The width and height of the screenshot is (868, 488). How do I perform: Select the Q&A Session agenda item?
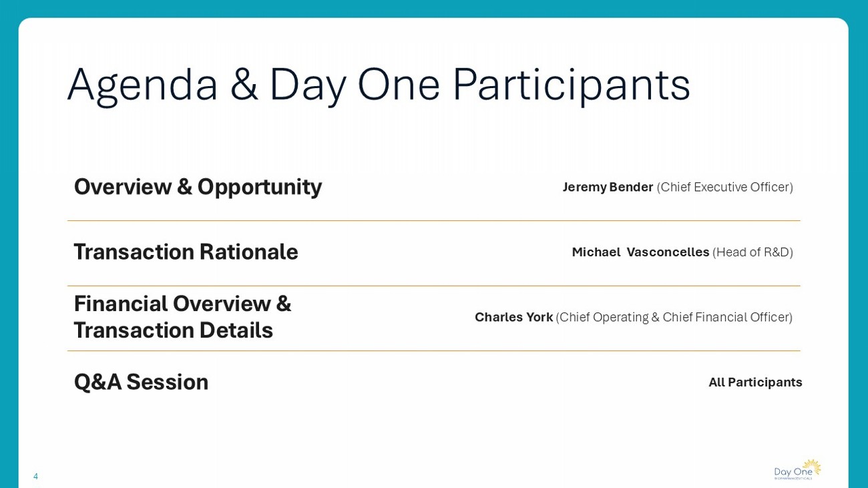[141, 382]
